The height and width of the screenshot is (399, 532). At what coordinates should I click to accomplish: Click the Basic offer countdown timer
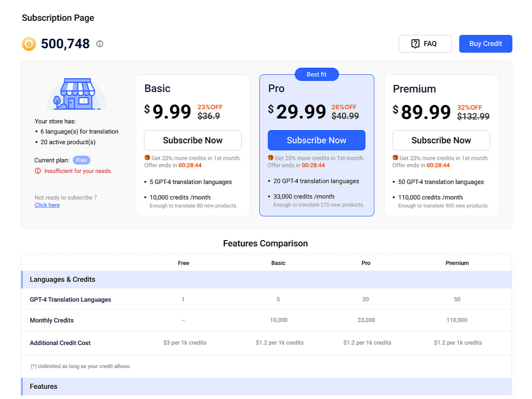click(190, 165)
